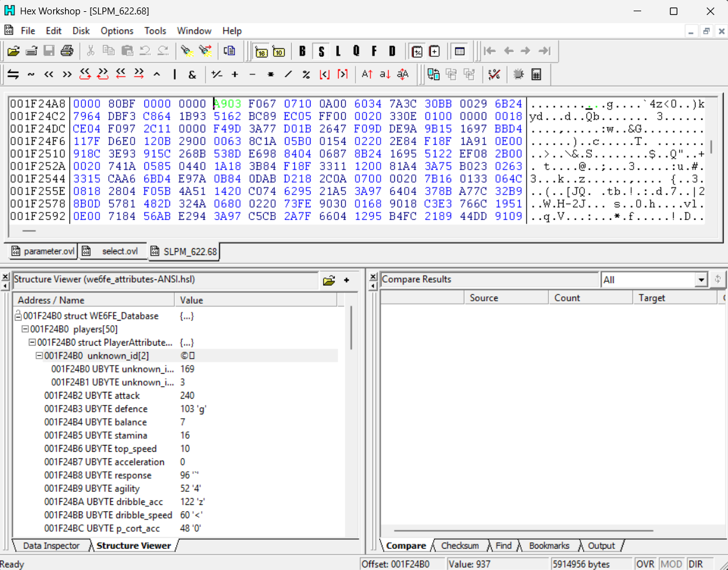Set data type to Short (S)

pyautogui.click(x=321, y=52)
